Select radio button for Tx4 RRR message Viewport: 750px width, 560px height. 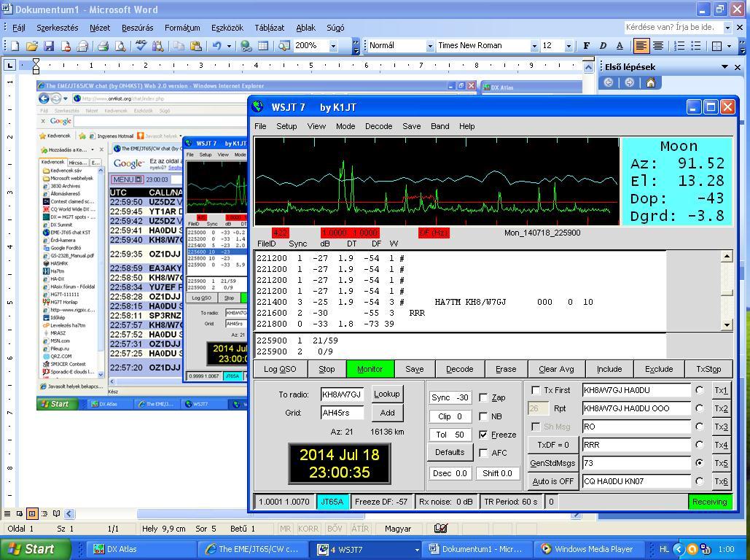pos(699,445)
